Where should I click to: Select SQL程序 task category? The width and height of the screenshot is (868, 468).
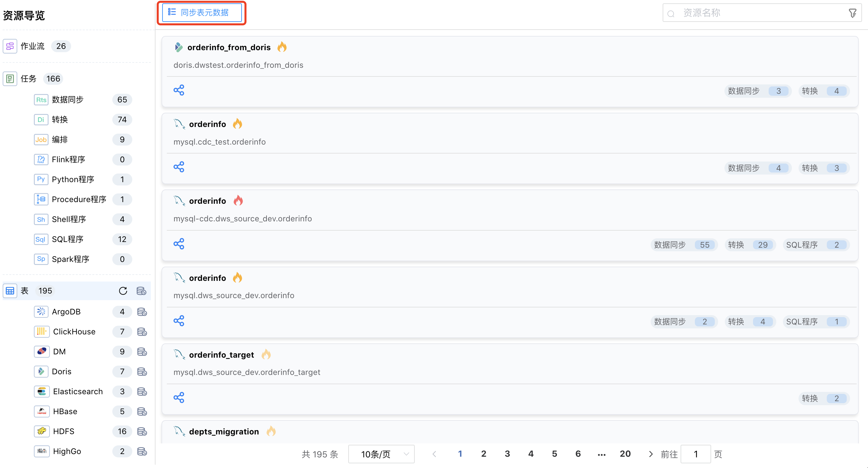coord(67,239)
